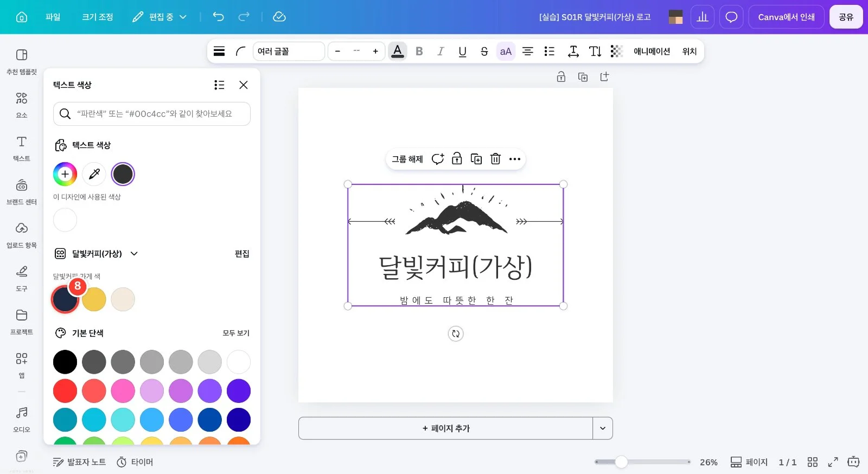Screen dimensions: 868x474
Task: Toggle bold formatting
Action: tap(419, 51)
